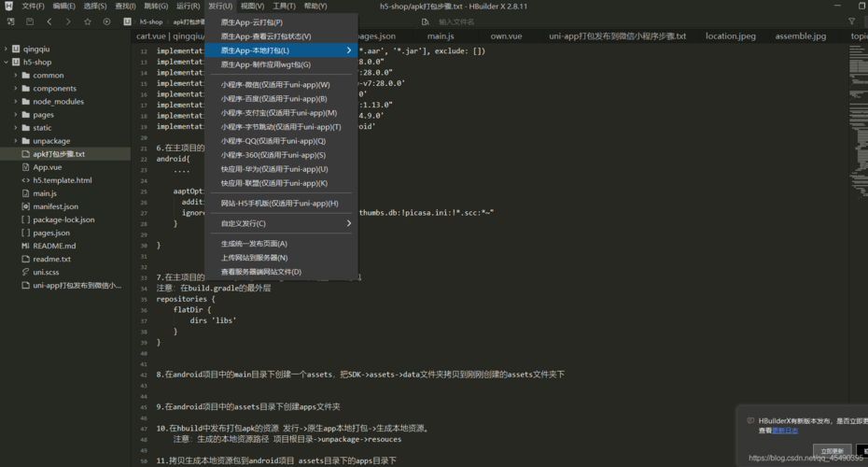The height and width of the screenshot is (467, 868).
Task: Switch to the main.js tab
Action: 441,36
